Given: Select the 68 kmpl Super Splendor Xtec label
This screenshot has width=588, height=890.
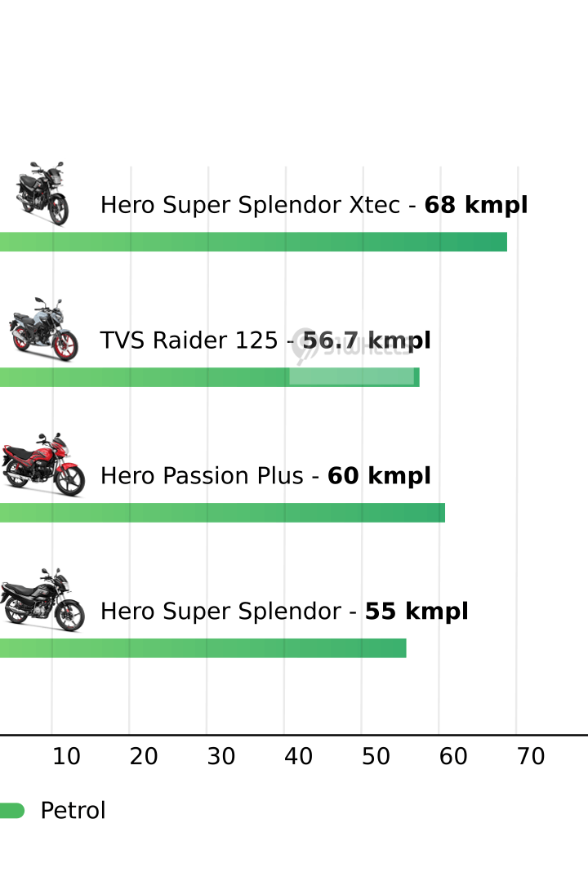Looking at the screenshot, I should [x=314, y=205].
